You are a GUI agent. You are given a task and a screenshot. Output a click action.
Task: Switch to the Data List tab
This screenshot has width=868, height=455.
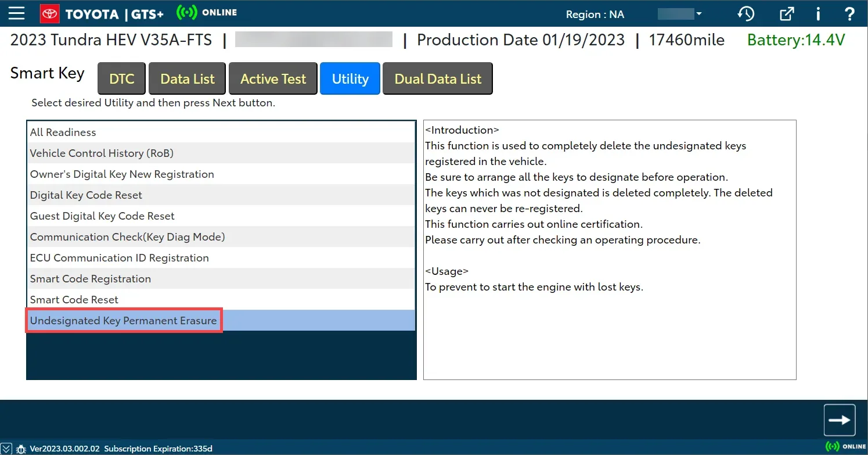[x=188, y=78]
